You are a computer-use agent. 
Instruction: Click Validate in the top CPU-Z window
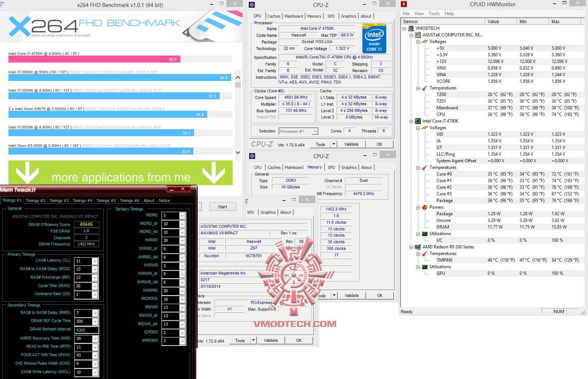351,144
